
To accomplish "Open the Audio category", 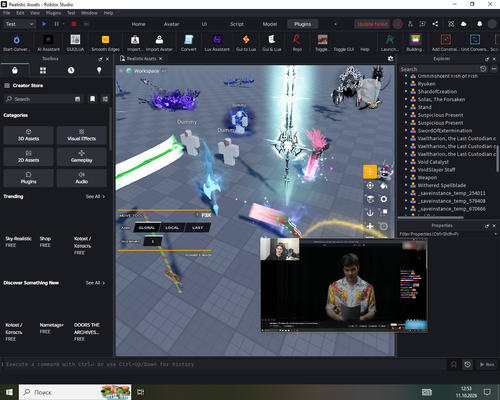I will click(x=82, y=178).
